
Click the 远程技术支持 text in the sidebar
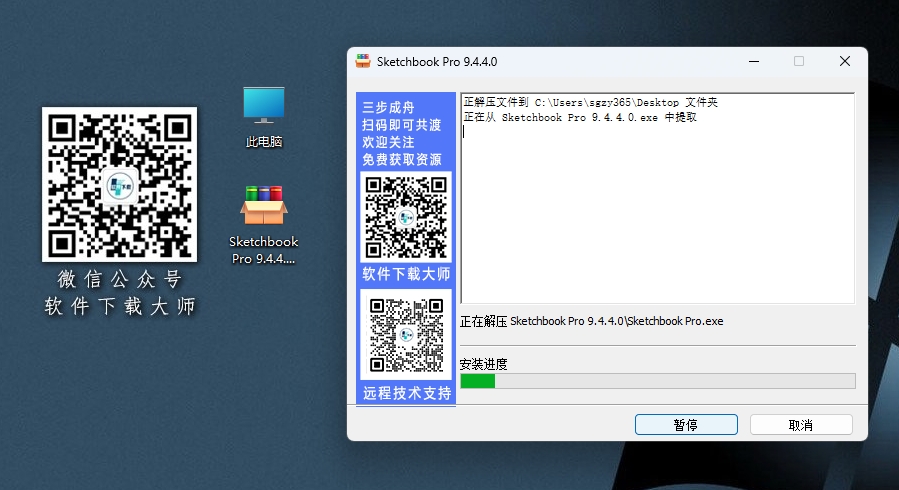407,393
